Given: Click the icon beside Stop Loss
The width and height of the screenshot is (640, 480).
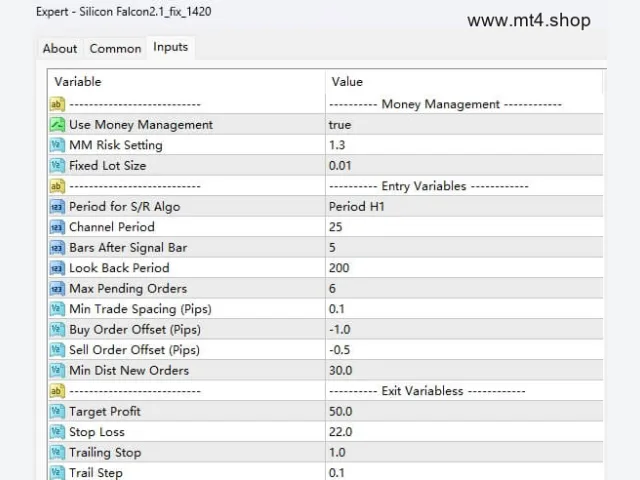Looking at the screenshot, I should [x=57, y=432].
